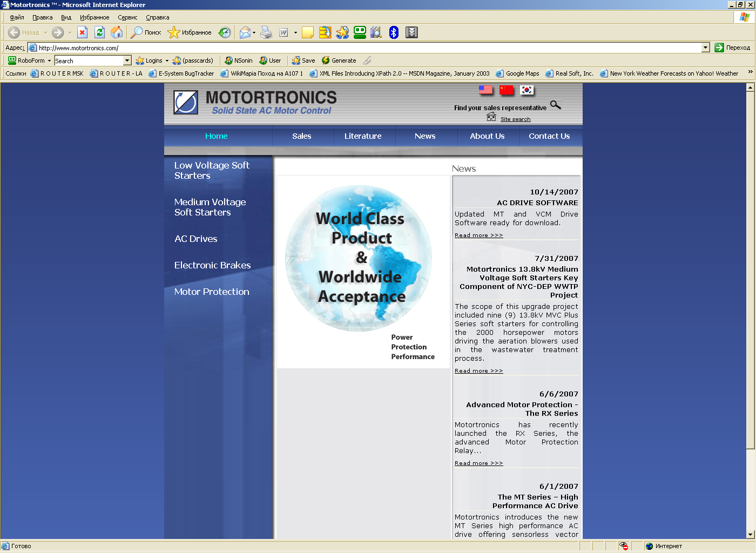
Task: Open the address bar dropdown
Action: coord(706,47)
